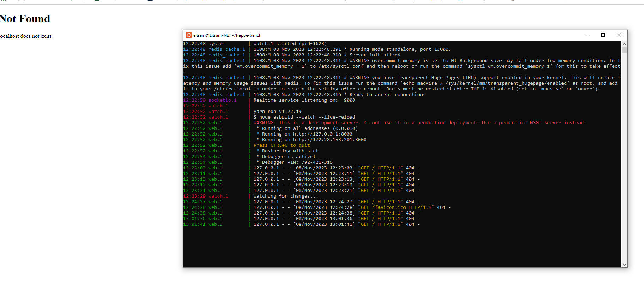Click the empty black area at terminal bottom
This screenshot has height=301, width=644.
402,247
